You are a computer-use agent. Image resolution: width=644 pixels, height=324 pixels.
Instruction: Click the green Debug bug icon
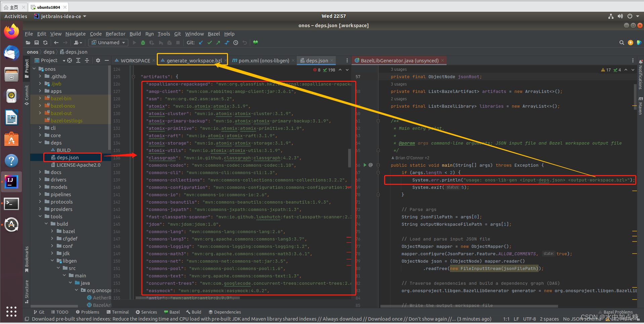coord(143,43)
